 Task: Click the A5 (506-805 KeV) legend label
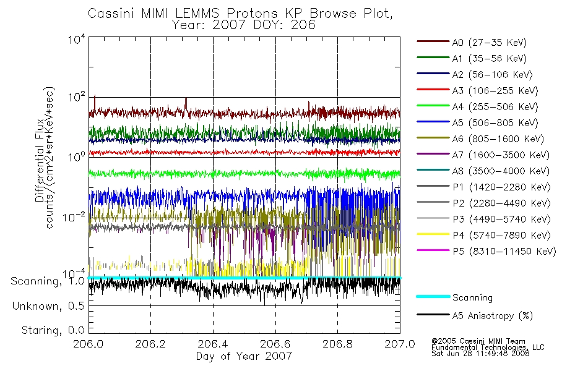[495, 123]
